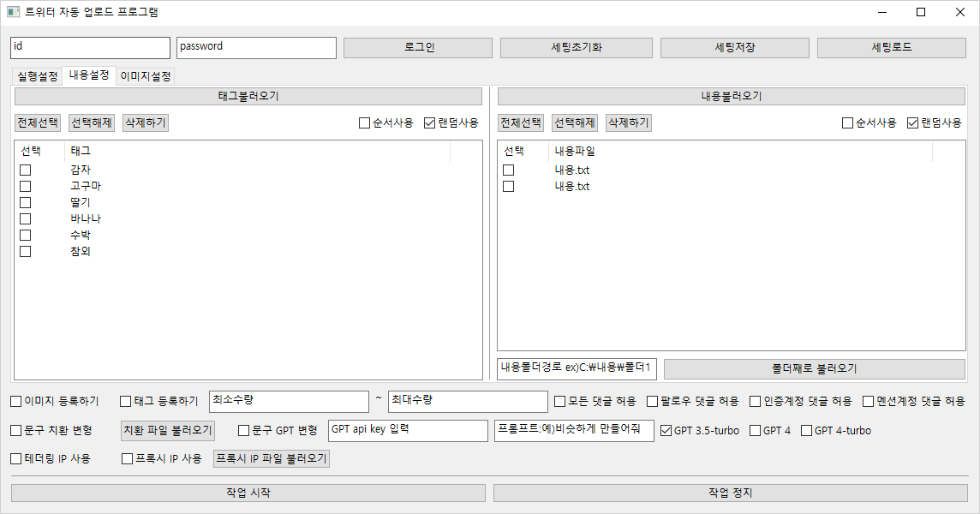Enable 멘션계정 댓글 허용 checkbox
Screen dimensions: 980x514
[868, 402]
